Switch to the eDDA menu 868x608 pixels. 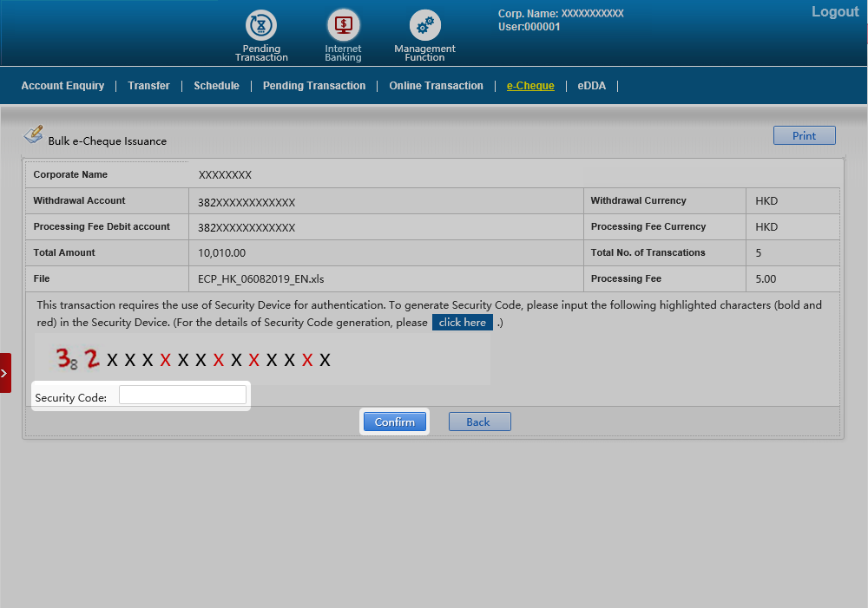pos(592,86)
